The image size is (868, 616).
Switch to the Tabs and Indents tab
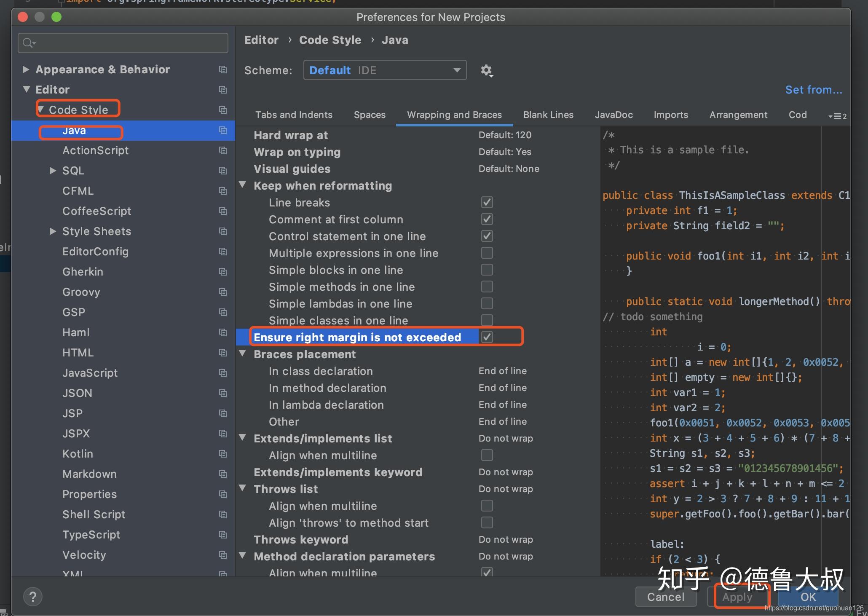(x=294, y=115)
